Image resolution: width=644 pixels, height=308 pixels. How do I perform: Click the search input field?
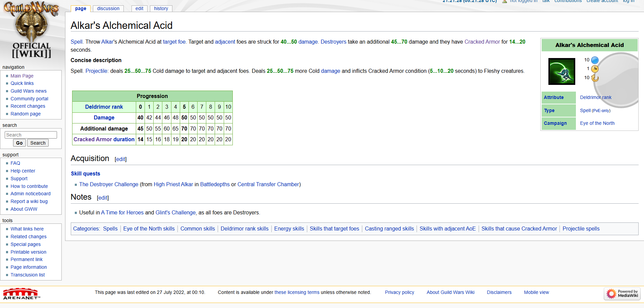[x=31, y=135]
